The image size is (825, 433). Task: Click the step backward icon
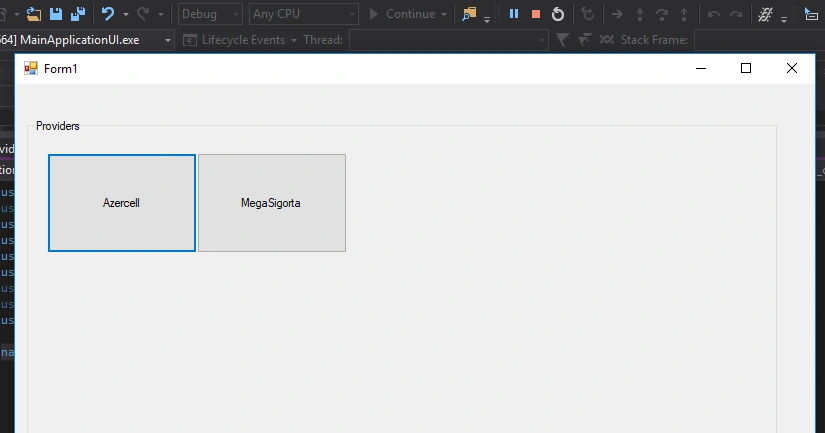[x=713, y=14]
